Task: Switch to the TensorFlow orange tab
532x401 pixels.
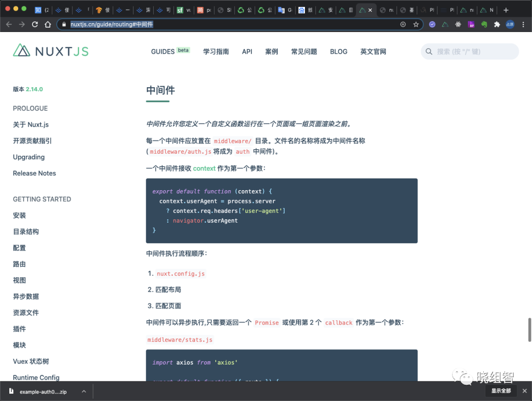Action: (102, 10)
